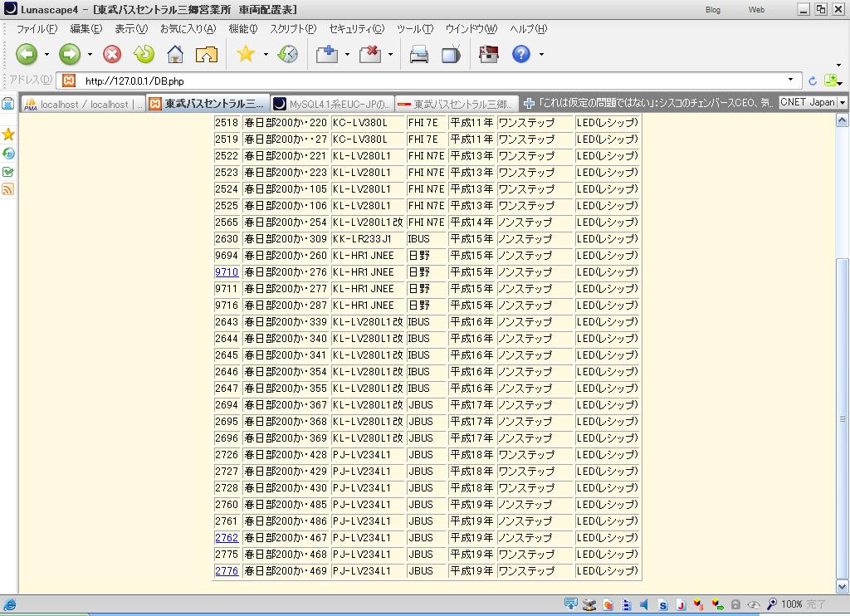Open the ファイル(F) menu

[37, 29]
